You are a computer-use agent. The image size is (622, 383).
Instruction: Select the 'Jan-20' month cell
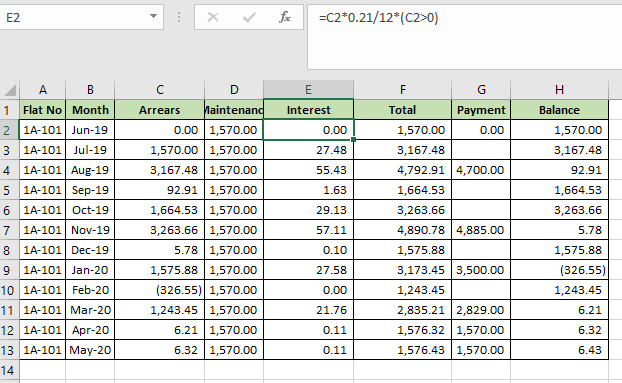tap(90, 270)
